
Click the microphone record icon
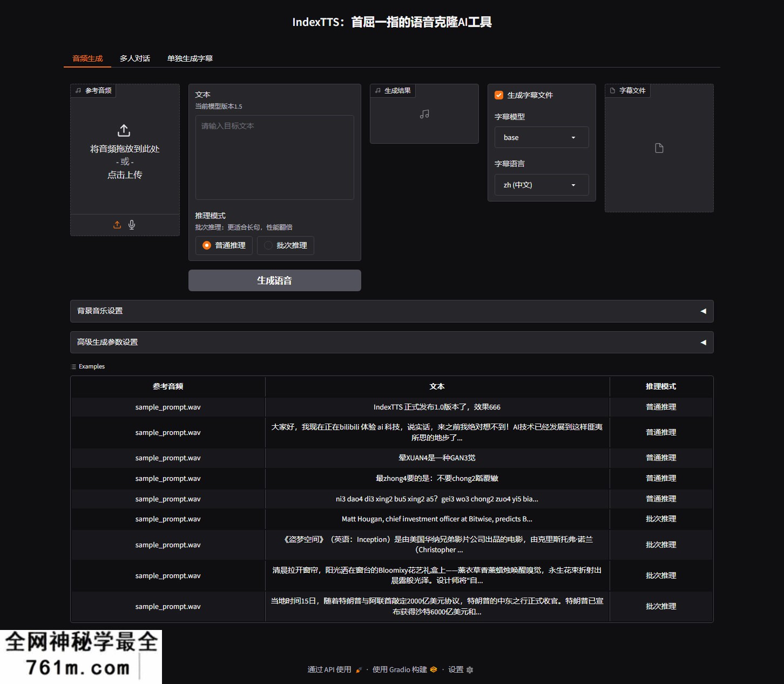coord(132,225)
